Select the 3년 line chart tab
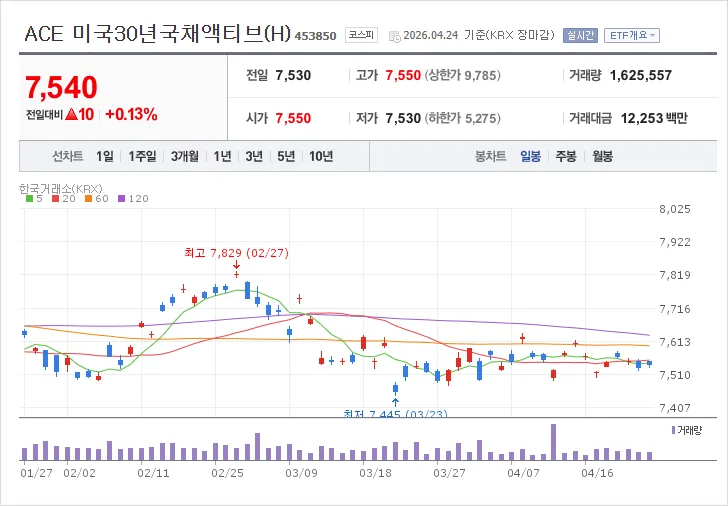Viewport: 728px width, 506px height. [254, 156]
